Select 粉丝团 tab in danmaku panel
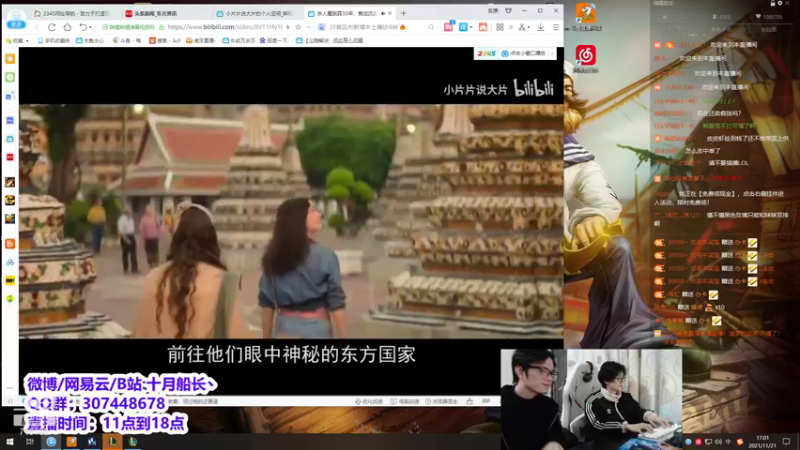The height and width of the screenshot is (450, 800). 769,30
